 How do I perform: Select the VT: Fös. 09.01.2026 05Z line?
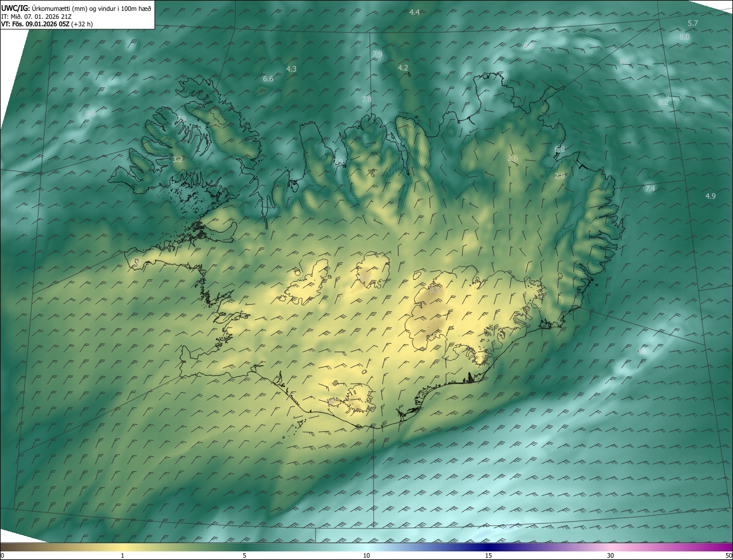(x=47, y=24)
